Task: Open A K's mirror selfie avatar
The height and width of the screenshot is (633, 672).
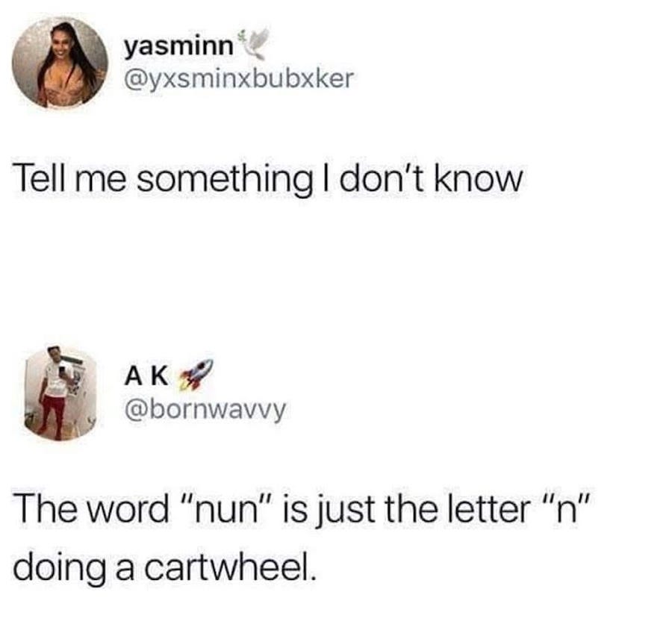Action: pos(60,393)
